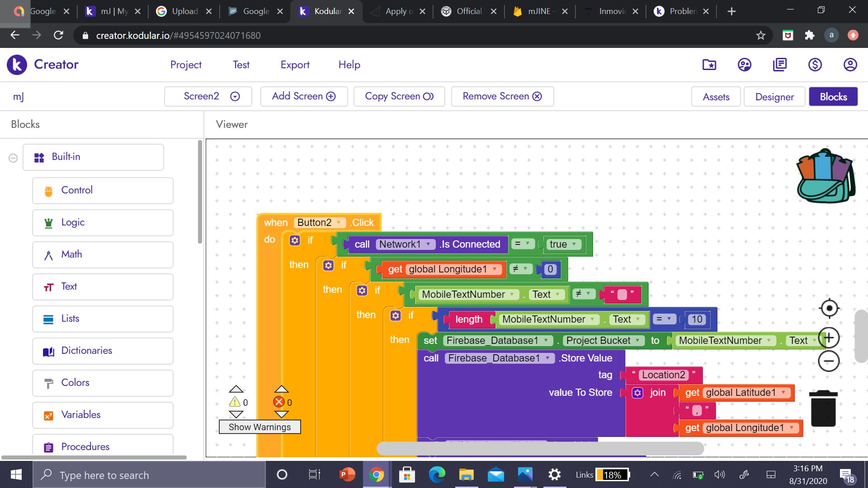The height and width of the screenshot is (488, 868).
Task: Click Copy Screen button
Action: point(399,96)
